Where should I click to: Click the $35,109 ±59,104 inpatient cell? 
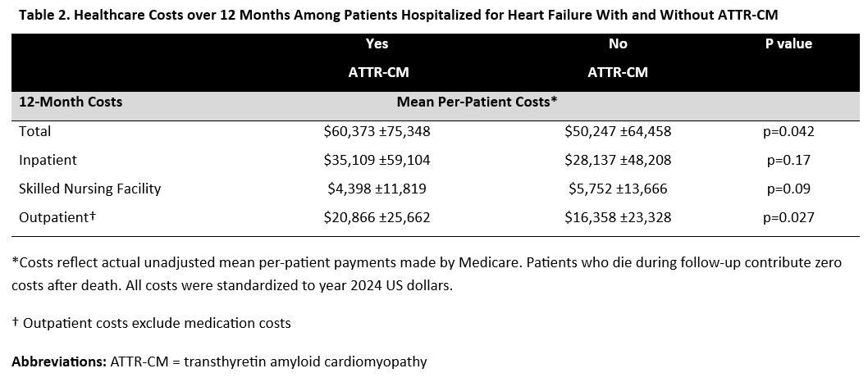point(377,159)
